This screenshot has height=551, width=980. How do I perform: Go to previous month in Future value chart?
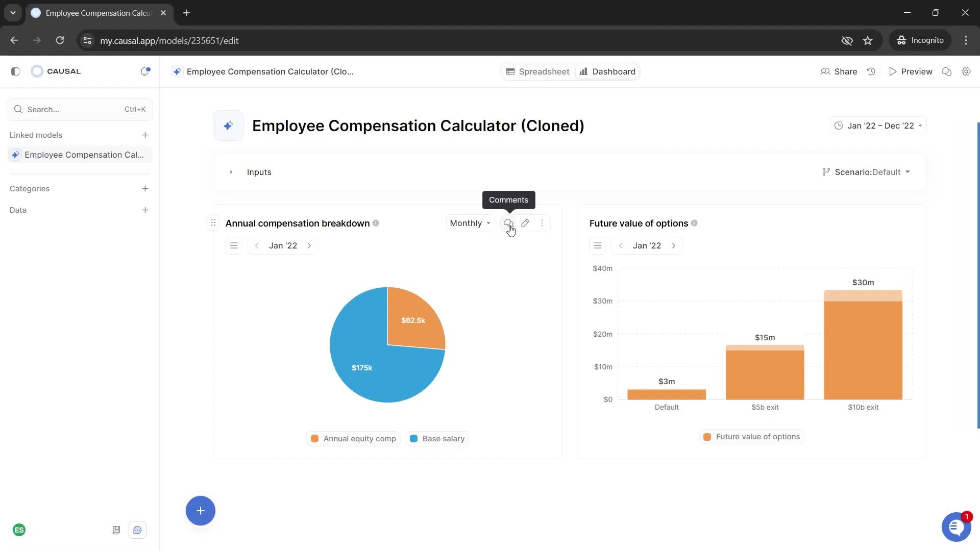tap(621, 246)
